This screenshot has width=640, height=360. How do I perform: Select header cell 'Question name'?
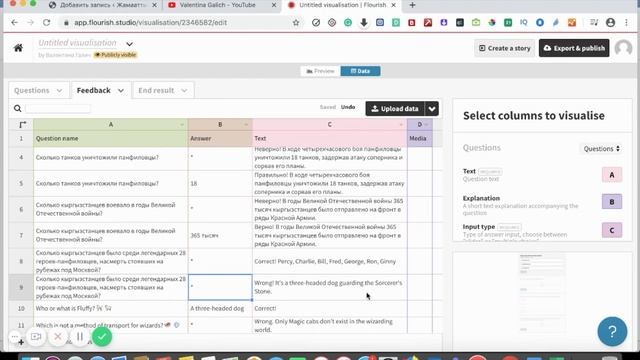(111, 138)
